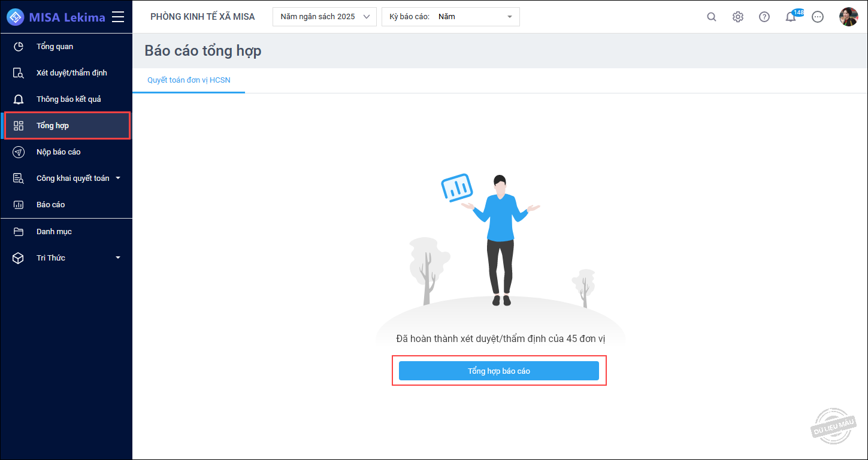Go to Tổng quan in sidebar

[x=55, y=47]
